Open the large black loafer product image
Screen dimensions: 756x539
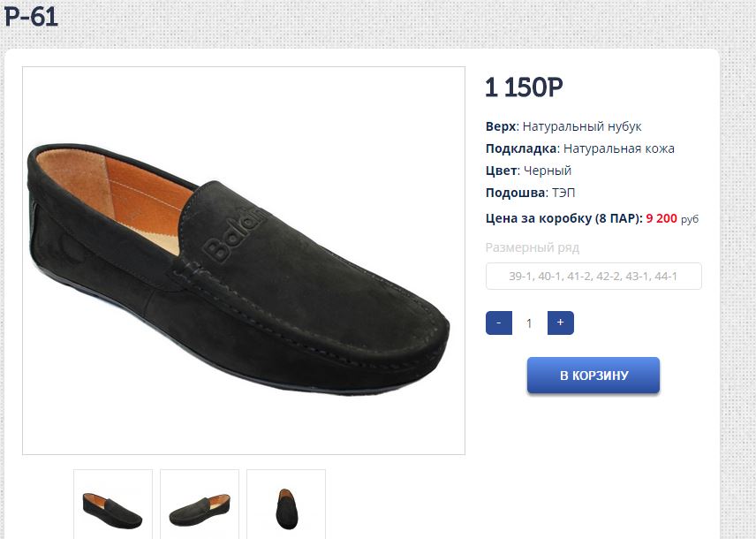tap(244, 261)
